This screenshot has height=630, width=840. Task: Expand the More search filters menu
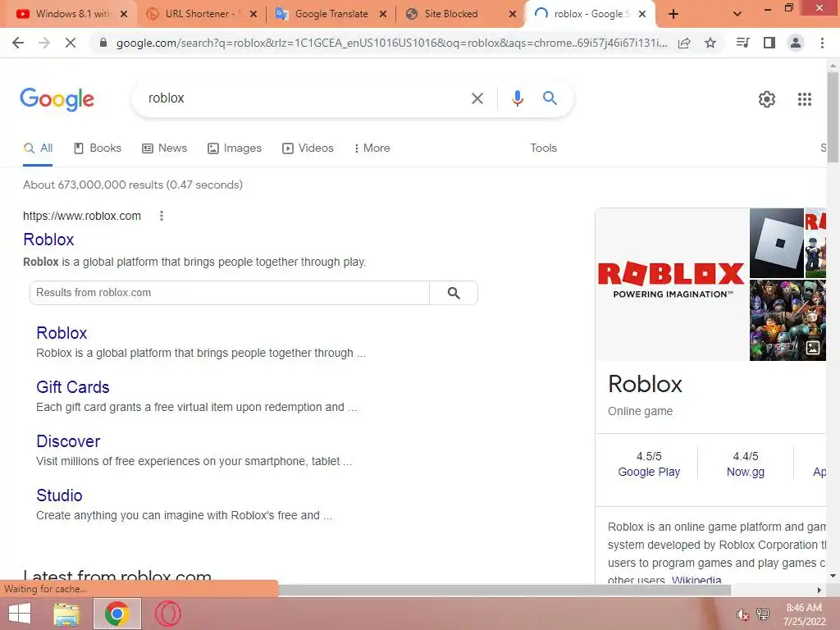click(372, 148)
